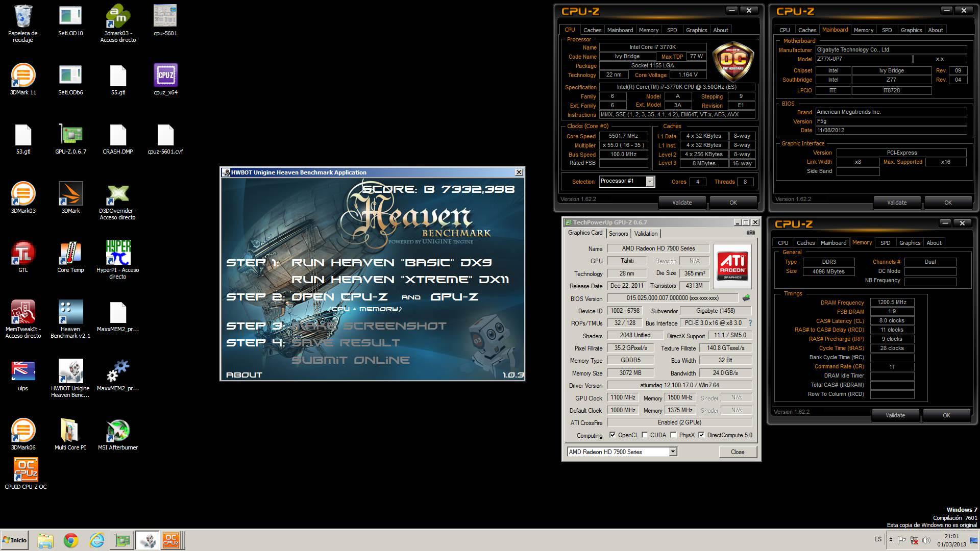980x551 pixels.
Task: Open the SPD tab in CPU-Z CPU window
Action: tap(672, 30)
